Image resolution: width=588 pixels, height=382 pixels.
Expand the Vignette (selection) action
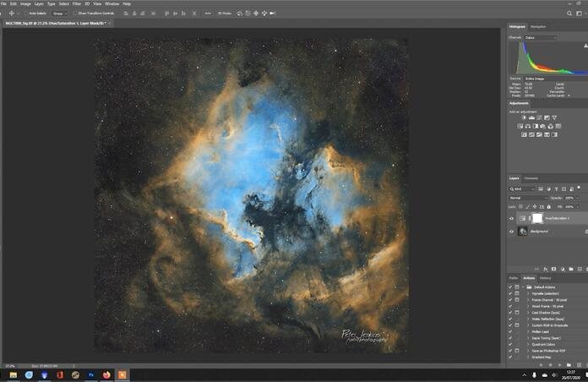pyautogui.click(x=528, y=293)
